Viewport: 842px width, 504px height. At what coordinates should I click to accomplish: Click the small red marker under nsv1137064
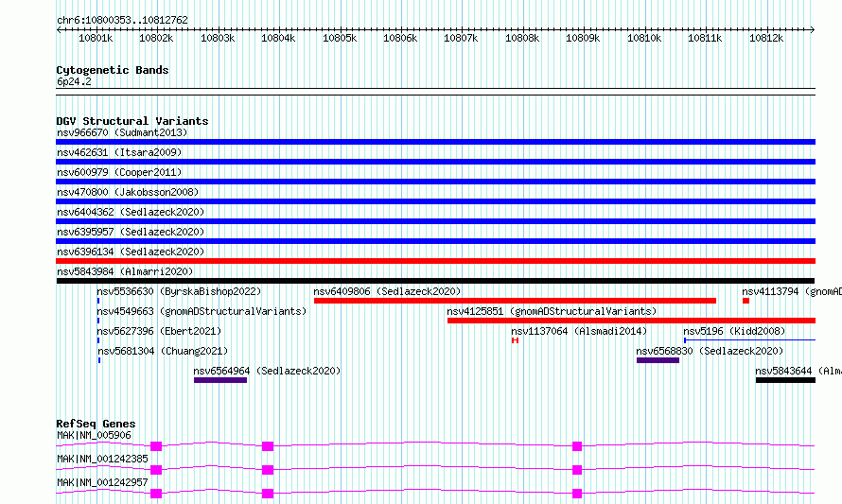(515, 340)
